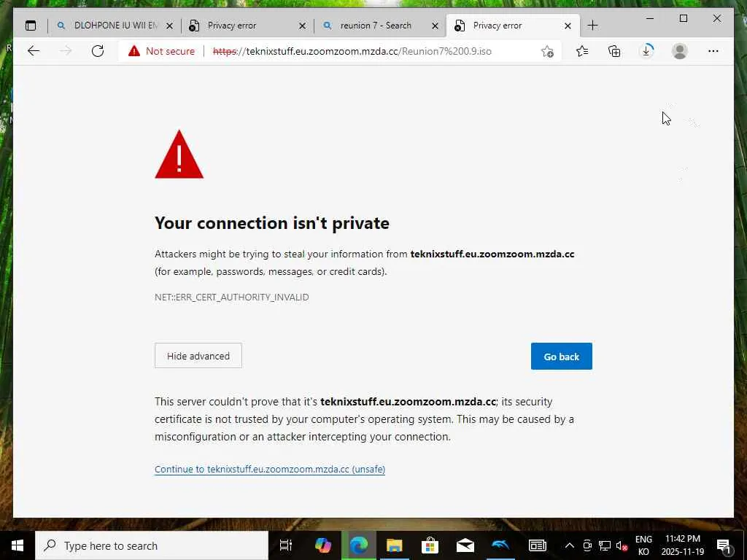Open the profile avatar icon
The height and width of the screenshot is (560, 747).
click(x=679, y=51)
